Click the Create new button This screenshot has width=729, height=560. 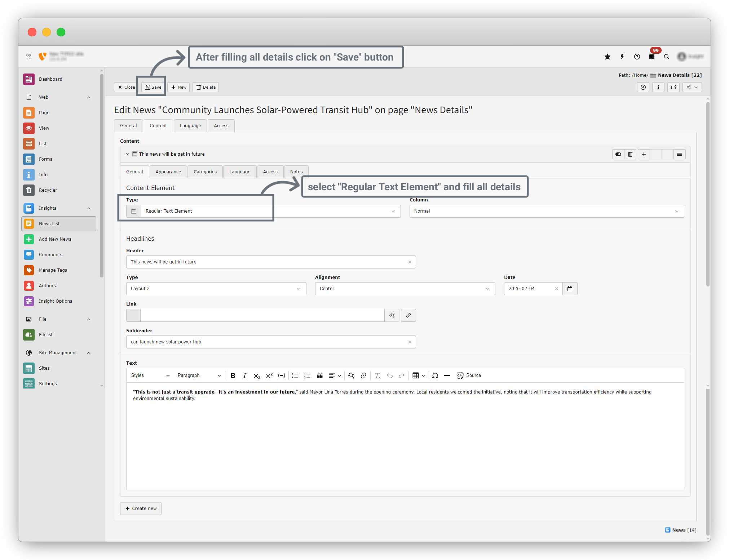click(141, 508)
